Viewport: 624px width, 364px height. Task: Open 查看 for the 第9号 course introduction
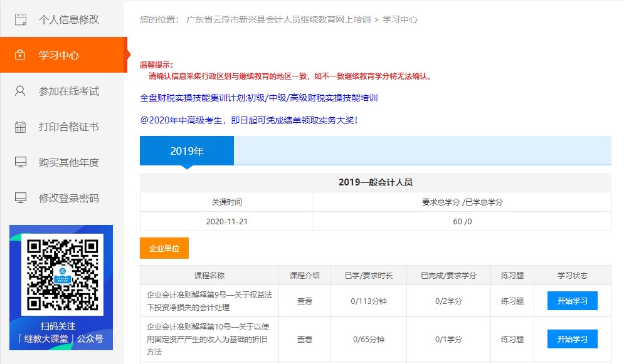(x=304, y=301)
